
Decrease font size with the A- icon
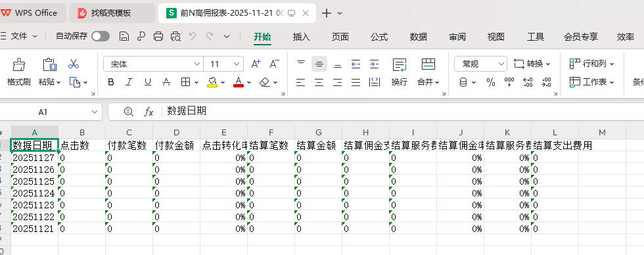coord(275,64)
